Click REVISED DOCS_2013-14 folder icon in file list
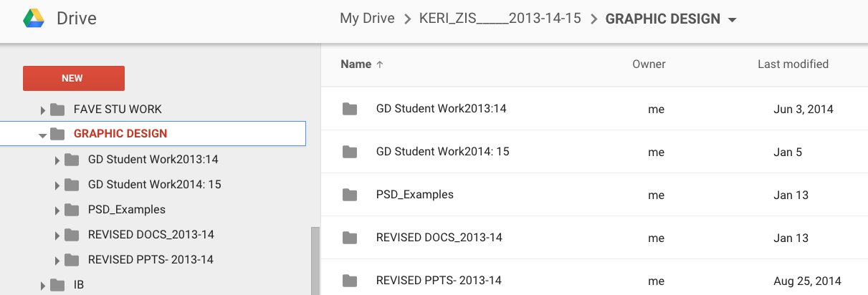Viewport: 868px width, 295px height. [350, 238]
